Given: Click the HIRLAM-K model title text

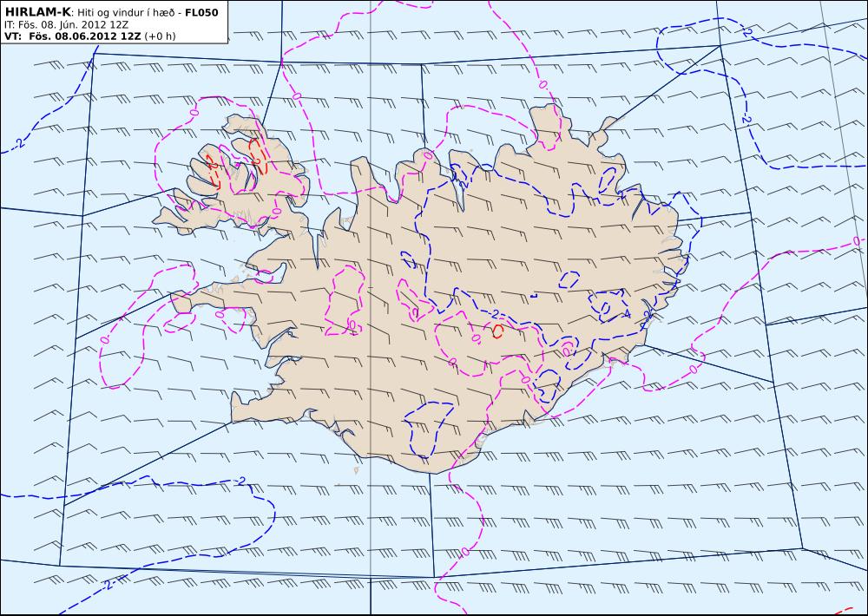Looking at the screenshot, I should coord(37,12).
